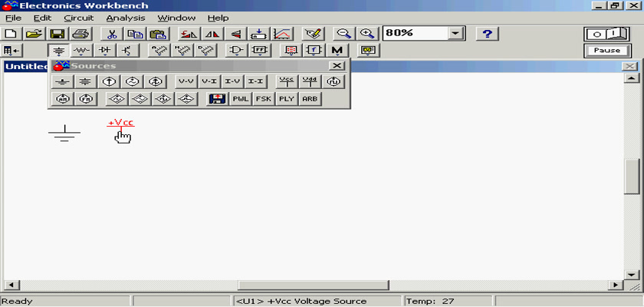Select the Vcc voltage source in palette
This screenshot has height=307, width=644.
(287, 82)
